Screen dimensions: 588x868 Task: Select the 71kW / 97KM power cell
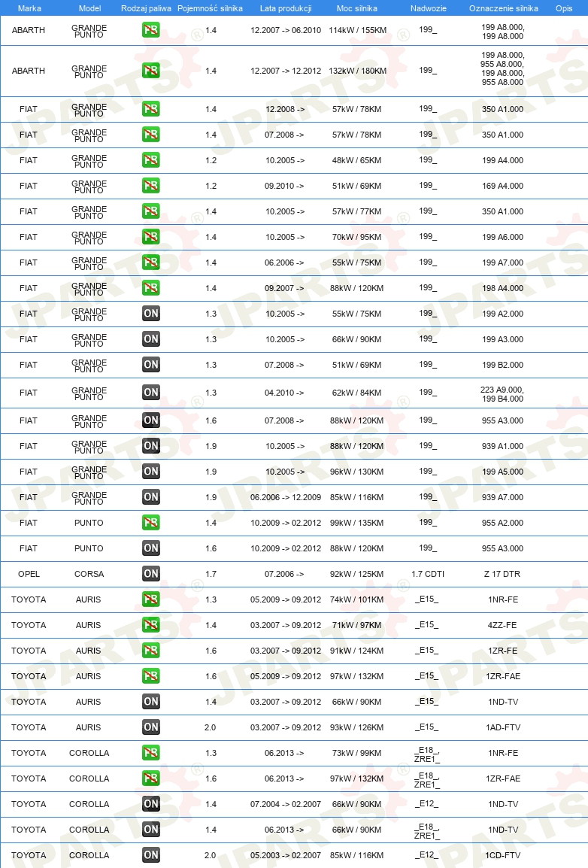coord(356,625)
